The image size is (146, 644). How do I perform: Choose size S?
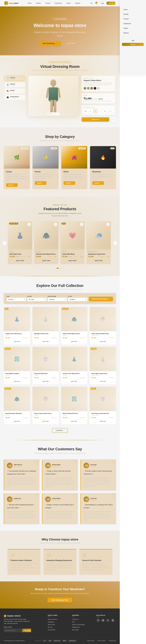click(90, 111)
